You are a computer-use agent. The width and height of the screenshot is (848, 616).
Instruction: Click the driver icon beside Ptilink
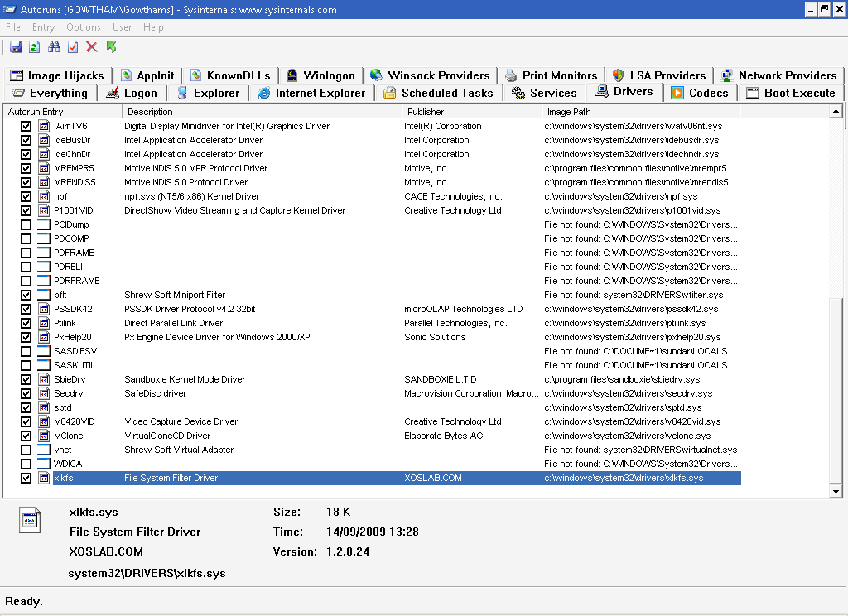(x=44, y=323)
